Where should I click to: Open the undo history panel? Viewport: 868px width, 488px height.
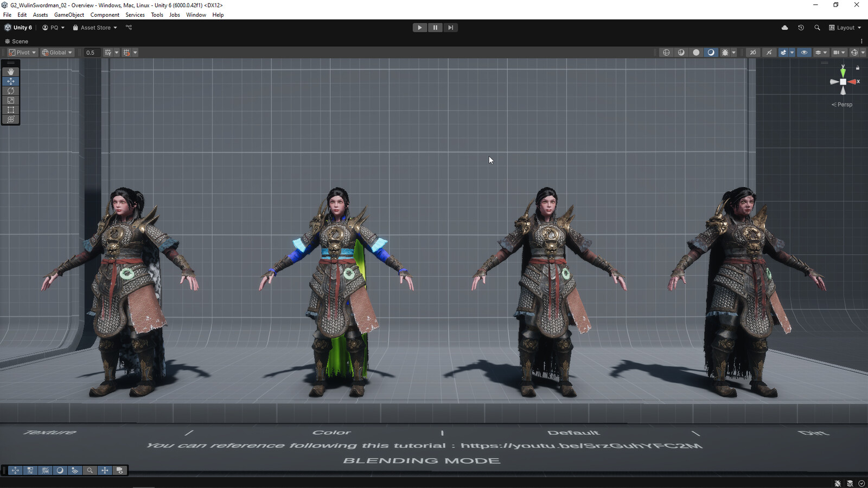(x=801, y=28)
